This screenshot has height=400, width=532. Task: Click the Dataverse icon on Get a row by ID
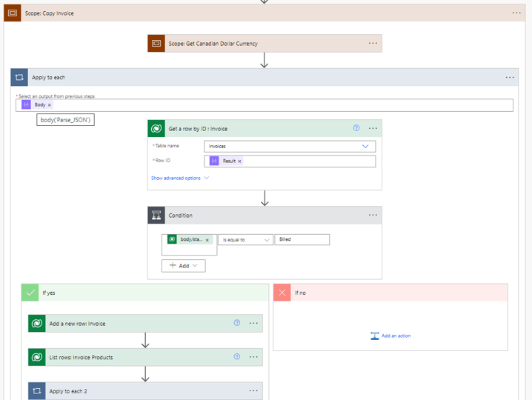click(156, 129)
